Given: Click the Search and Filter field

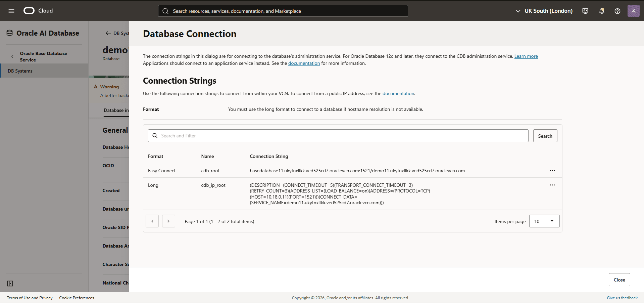Looking at the screenshot, I should (x=338, y=136).
